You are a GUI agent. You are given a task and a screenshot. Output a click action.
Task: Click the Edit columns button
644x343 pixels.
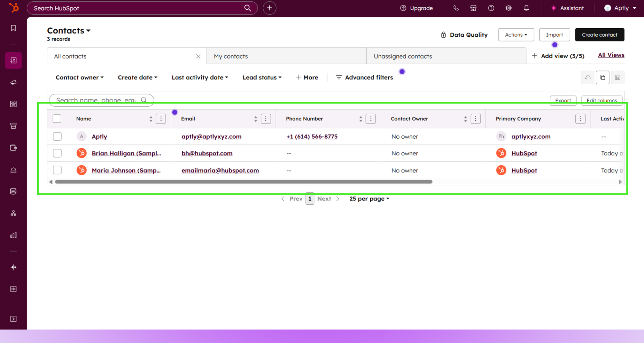pos(602,100)
